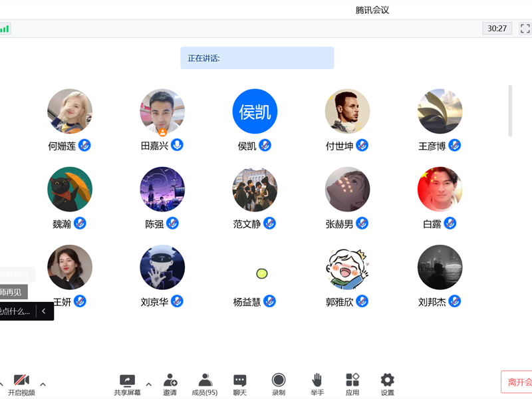The height and width of the screenshot is (399, 532).
Task: Open screen share options chevron
Action: pyautogui.click(x=149, y=385)
